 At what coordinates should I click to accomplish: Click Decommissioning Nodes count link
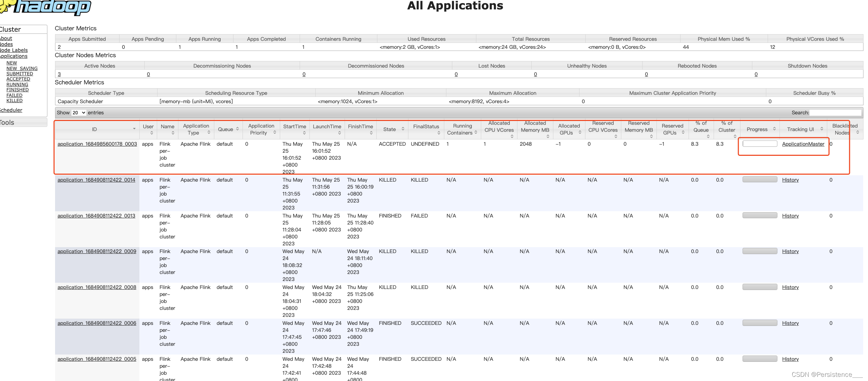148,74
